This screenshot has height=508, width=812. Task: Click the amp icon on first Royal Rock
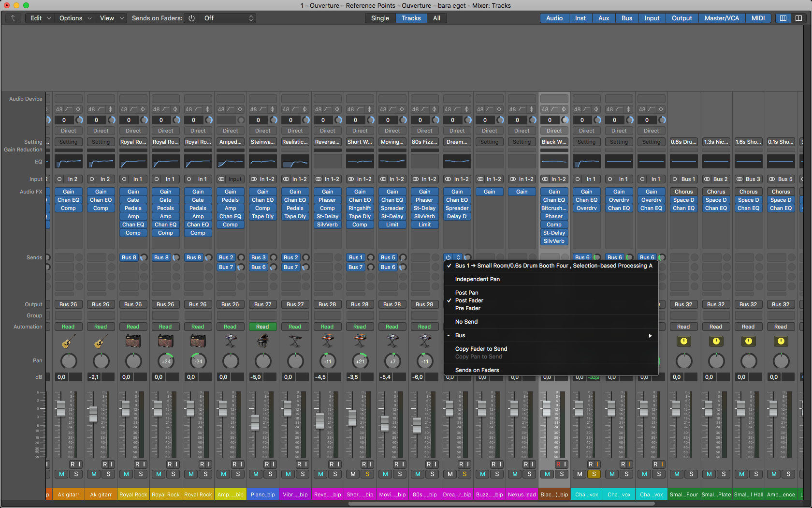(133, 342)
